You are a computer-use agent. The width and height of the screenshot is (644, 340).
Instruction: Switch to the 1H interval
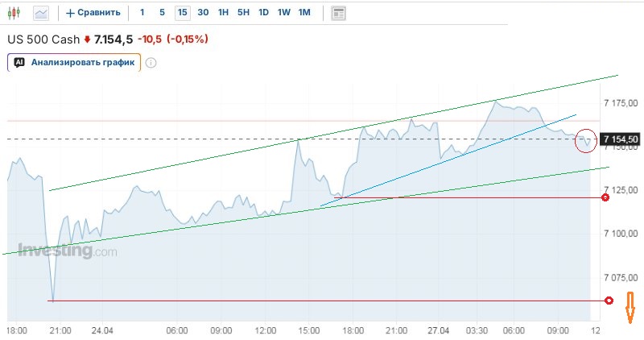tap(223, 13)
